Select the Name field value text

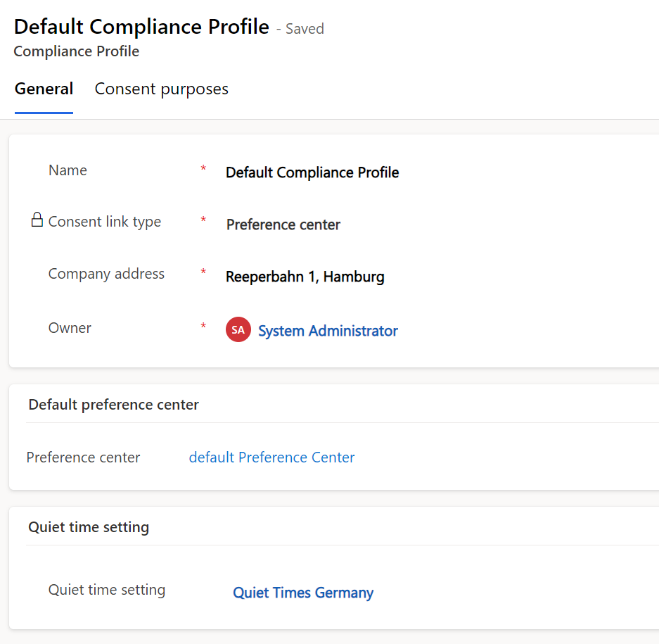312,172
